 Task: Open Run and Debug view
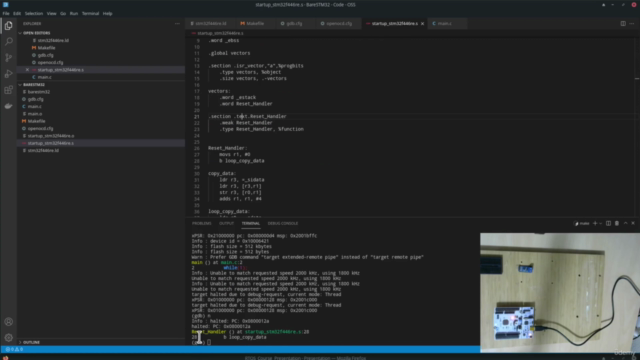[x=9, y=74]
